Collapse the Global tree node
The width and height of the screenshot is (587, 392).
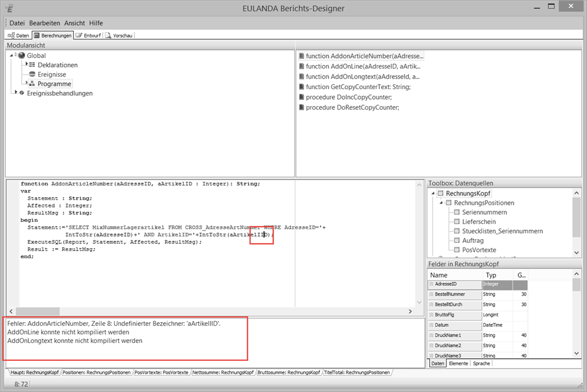(11, 55)
